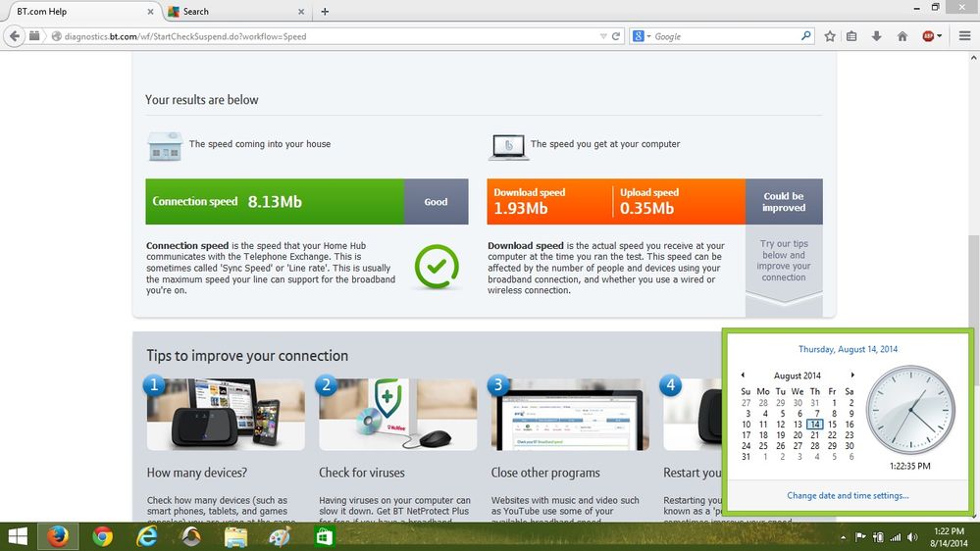980x551 pixels.
Task: Click the network signal tray icon
Action: pyautogui.click(x=896, y=537)
